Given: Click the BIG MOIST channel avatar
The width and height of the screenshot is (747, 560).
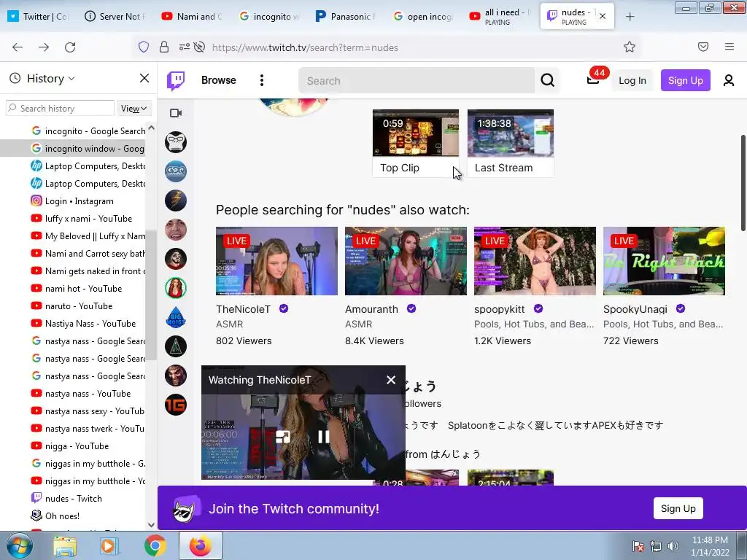Looking at the screenshot, I should (176, 317).
